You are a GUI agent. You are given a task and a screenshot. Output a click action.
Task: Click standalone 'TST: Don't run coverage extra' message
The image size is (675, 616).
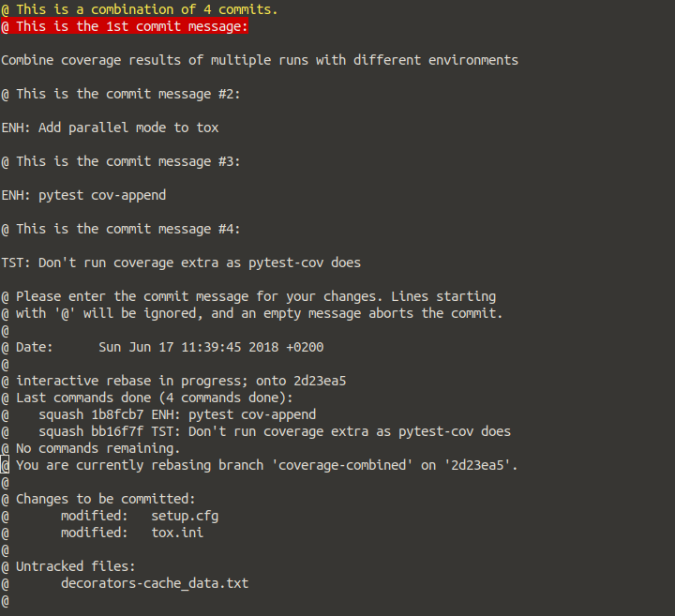(x=181, y=263)
